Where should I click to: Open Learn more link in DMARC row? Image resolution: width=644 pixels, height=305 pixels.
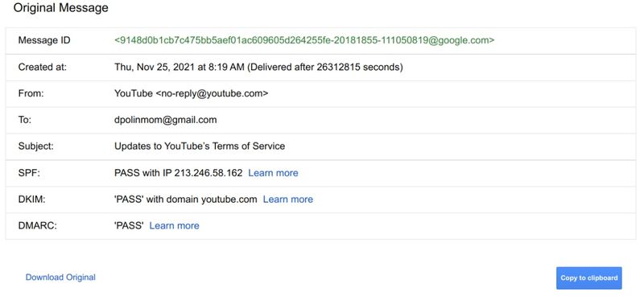coord(174,226)
